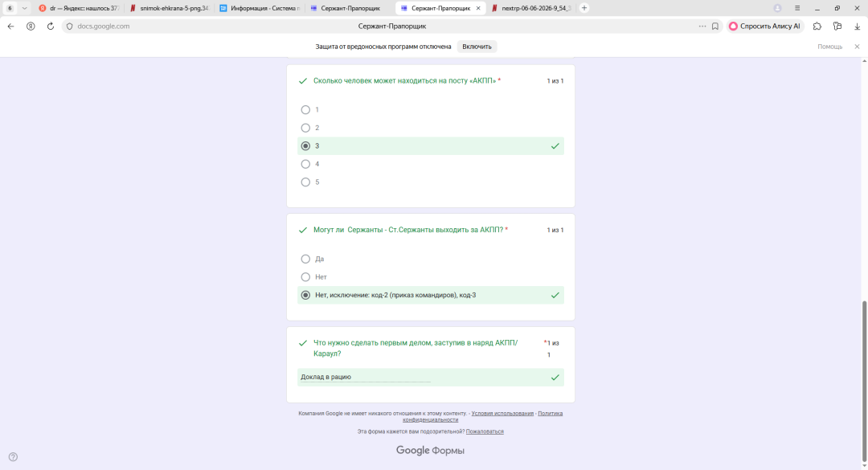868x470 pixels.
Task: Click the docs.google.com address field
Action: [x=104, y=26]
